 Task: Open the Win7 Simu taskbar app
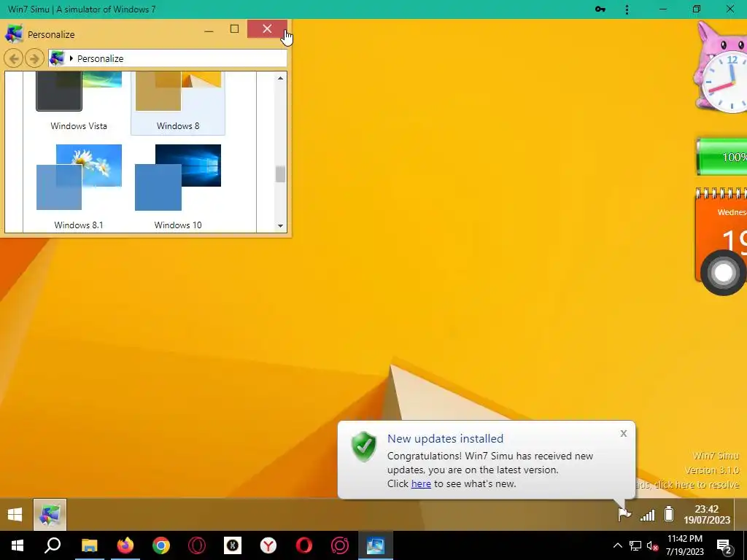[376, 545]
